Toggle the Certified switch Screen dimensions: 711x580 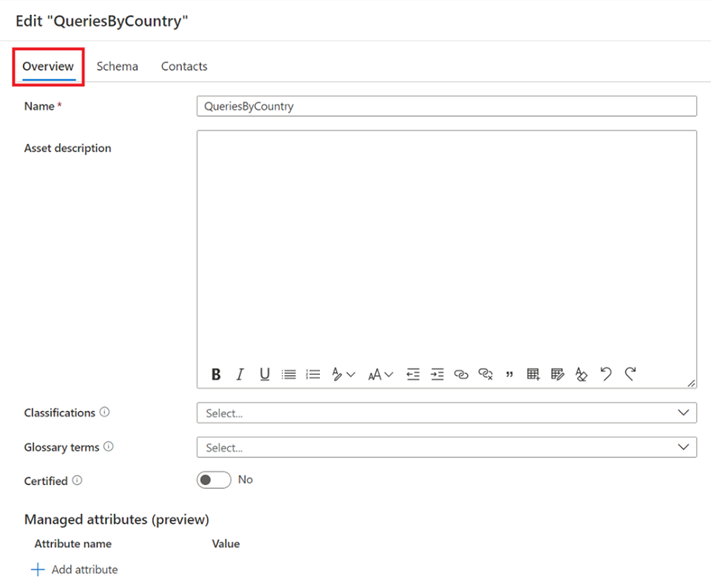coord(214,480)
